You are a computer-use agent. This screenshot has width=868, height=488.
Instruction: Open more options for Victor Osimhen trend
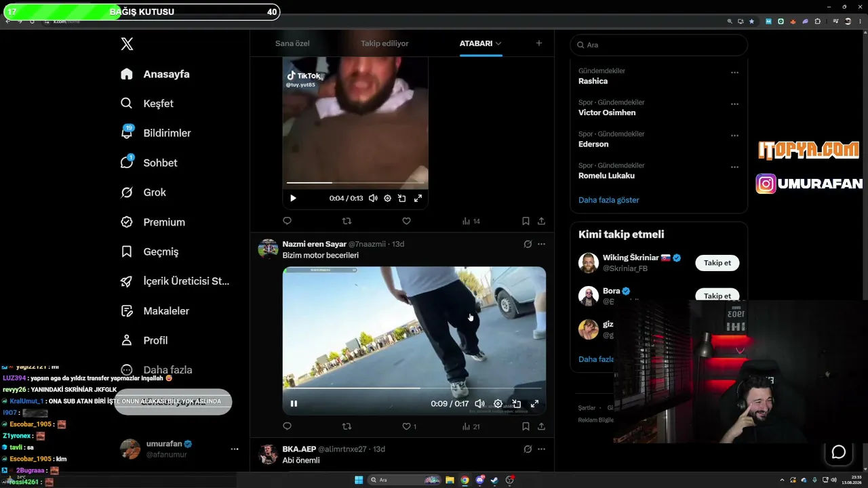[734, 104]
